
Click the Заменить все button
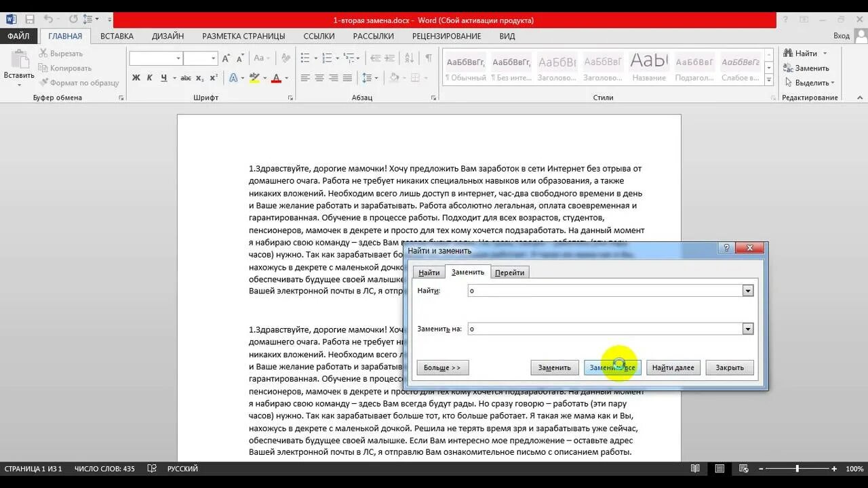click(612, 367)
